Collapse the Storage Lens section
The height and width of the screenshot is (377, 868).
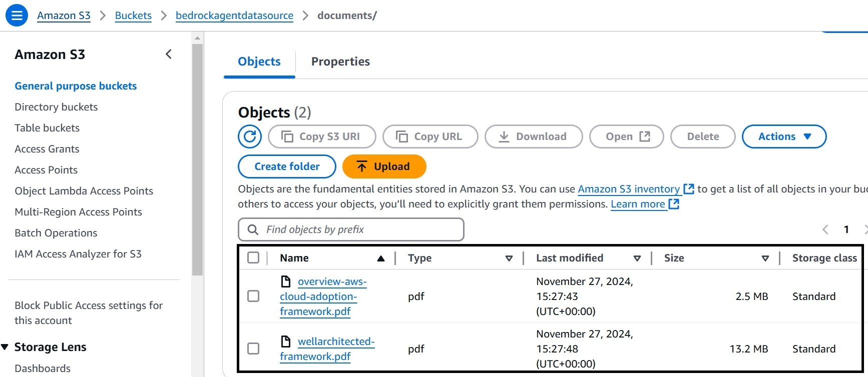[x=5, y=347]
